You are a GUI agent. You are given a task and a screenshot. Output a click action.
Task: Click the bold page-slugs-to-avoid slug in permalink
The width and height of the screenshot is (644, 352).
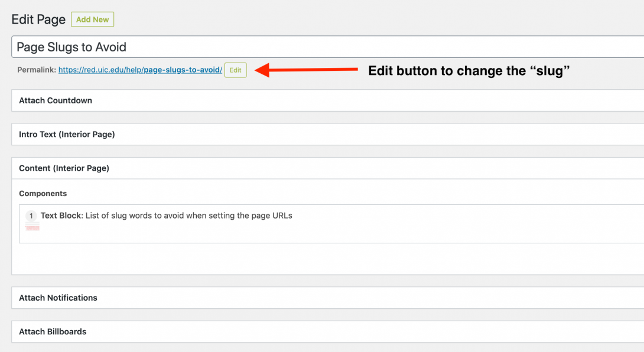tap(183, 70)
